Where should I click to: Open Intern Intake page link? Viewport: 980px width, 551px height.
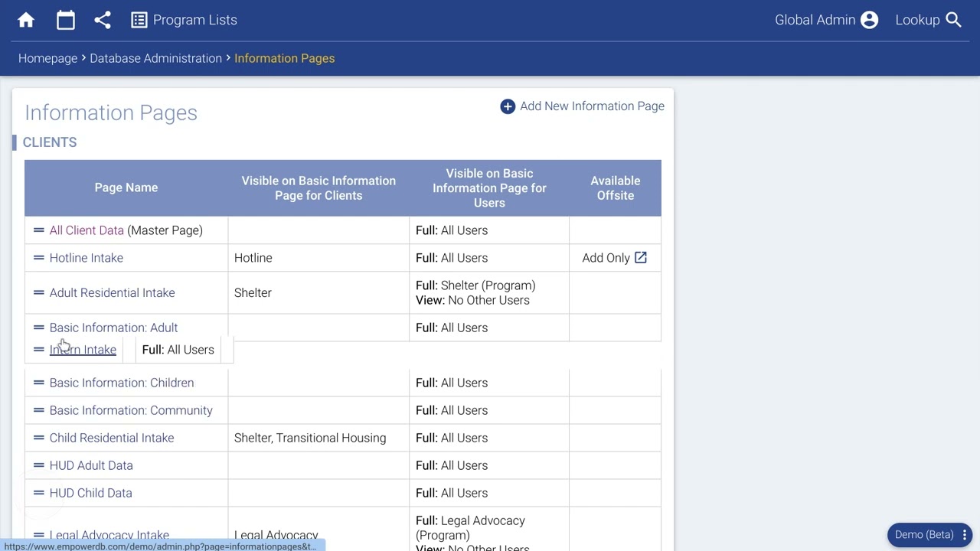(83, 350)
